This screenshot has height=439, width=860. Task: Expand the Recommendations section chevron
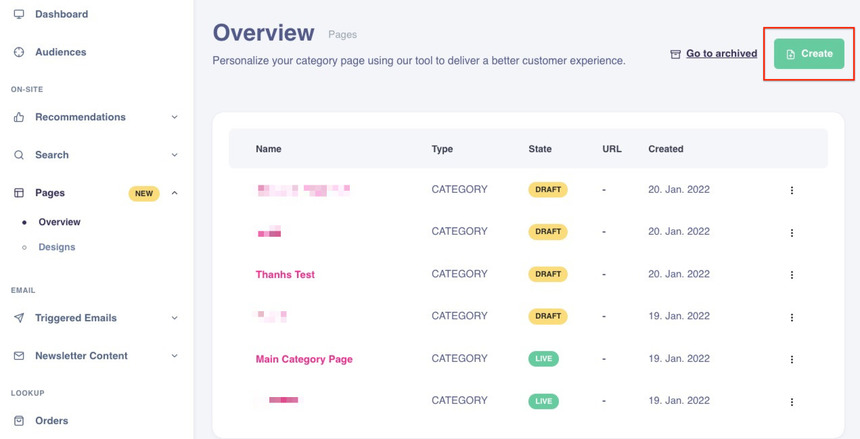pos(174,117)
